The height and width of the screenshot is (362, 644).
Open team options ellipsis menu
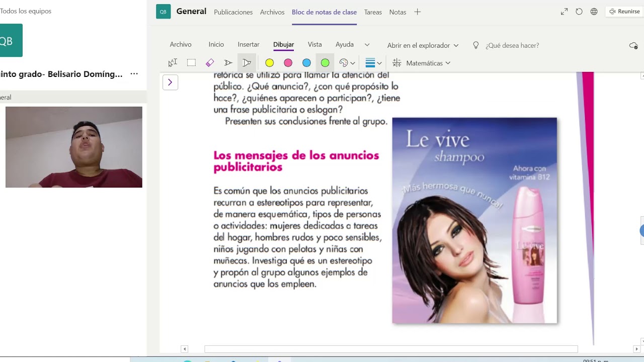[134, 74]
